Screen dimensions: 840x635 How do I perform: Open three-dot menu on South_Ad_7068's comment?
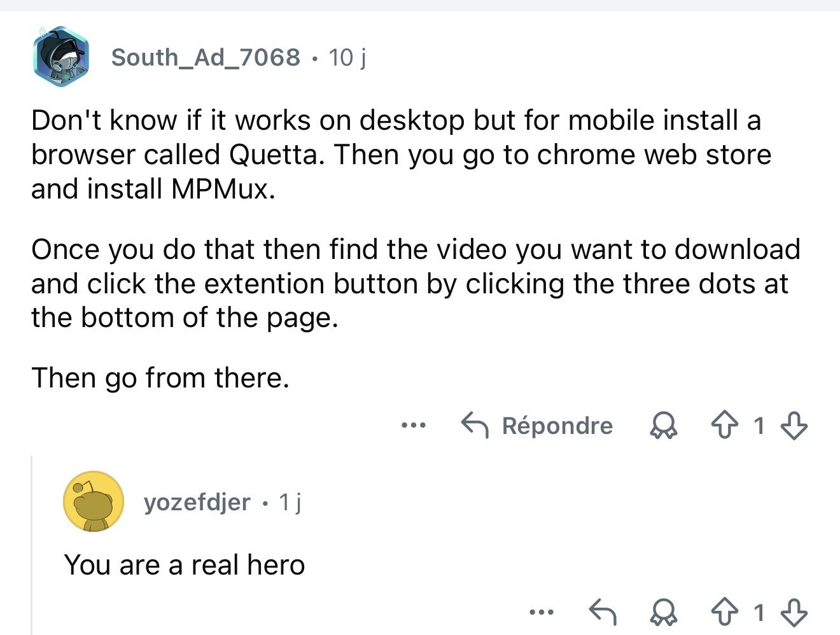[x=413, y=425]
